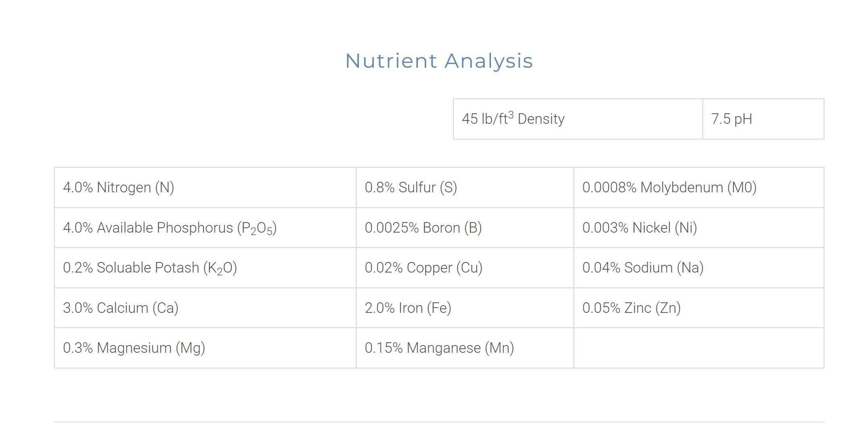Select the 0.0008% Molybdenum cell

pos(669,187)
